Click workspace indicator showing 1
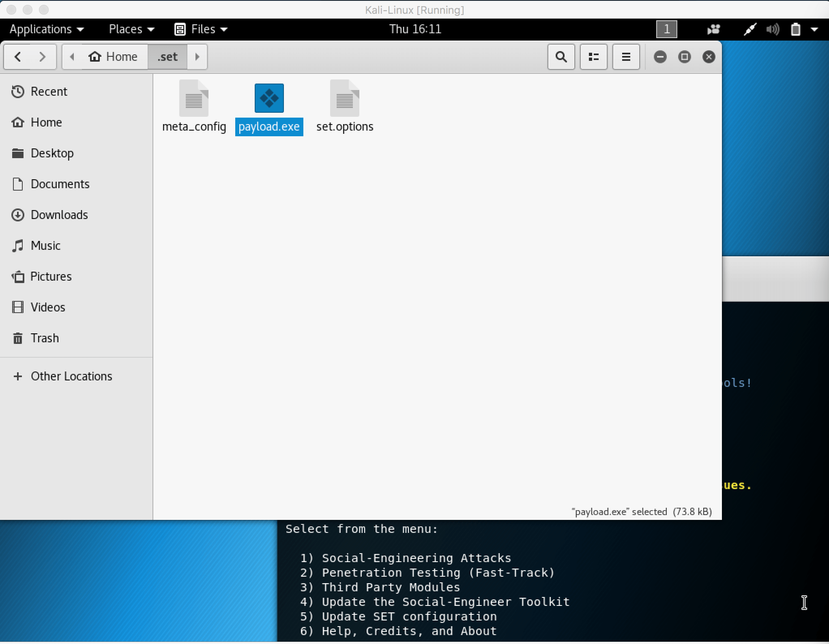Viewport: 829px width, 644px height. pos(666,29)
